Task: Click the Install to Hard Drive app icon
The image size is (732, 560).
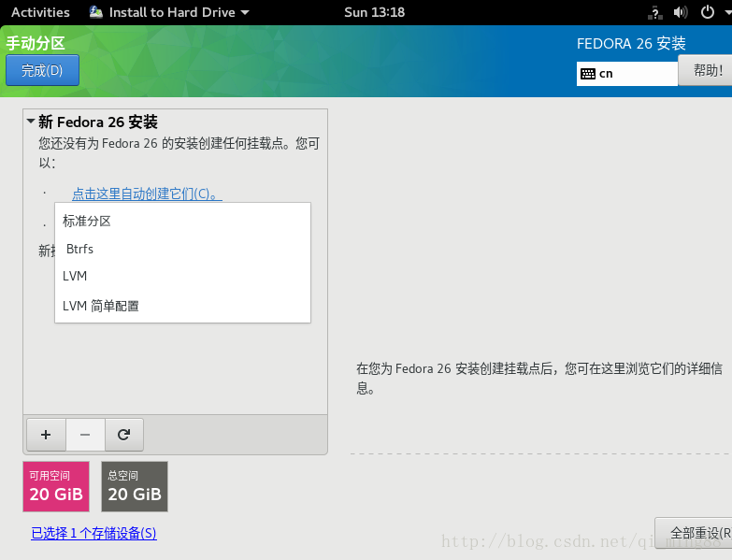Action: (96, 12)
